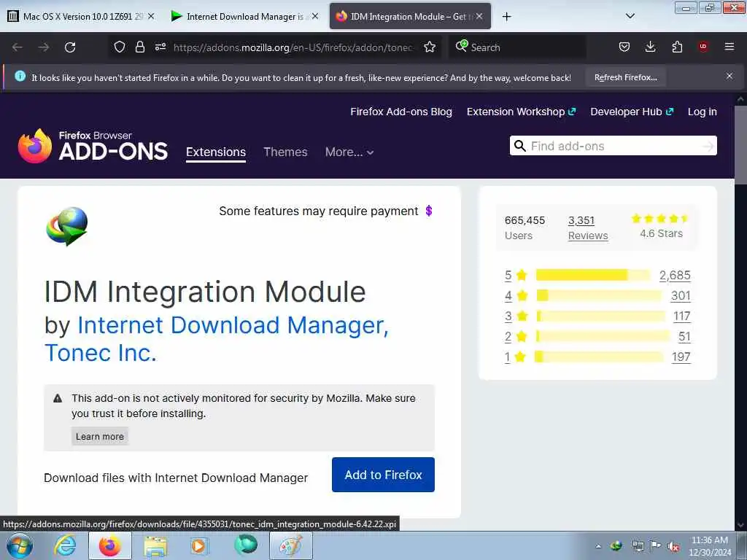Click the 117 three-star count
747x560 pixels.
682,316
